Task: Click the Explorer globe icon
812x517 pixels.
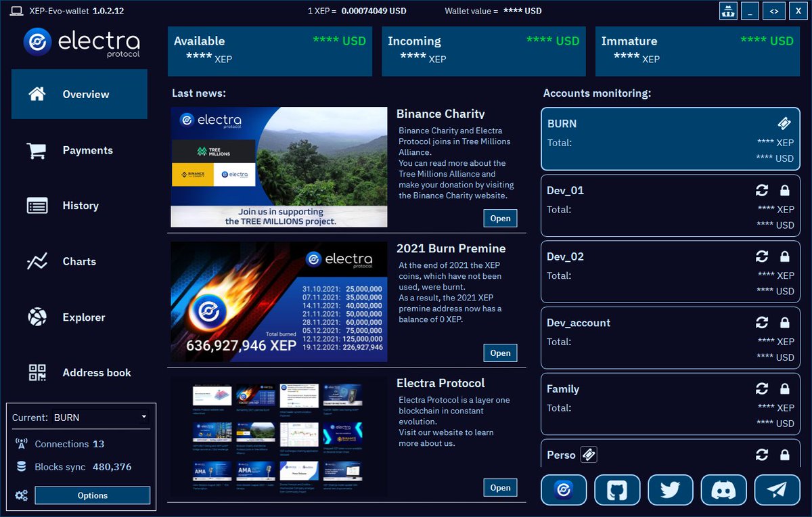Action: tap(37, 317)
